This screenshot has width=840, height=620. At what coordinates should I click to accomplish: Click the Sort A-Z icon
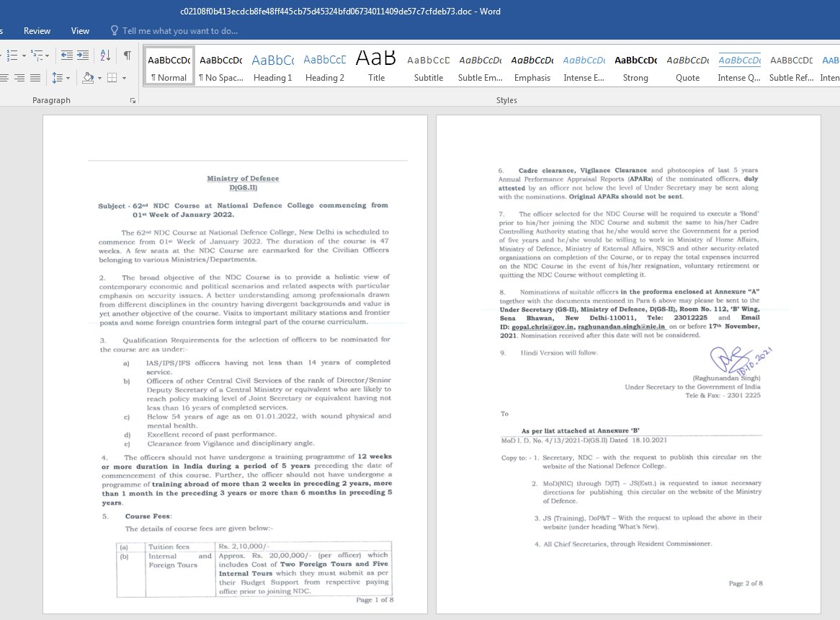(x=105, y=56)
